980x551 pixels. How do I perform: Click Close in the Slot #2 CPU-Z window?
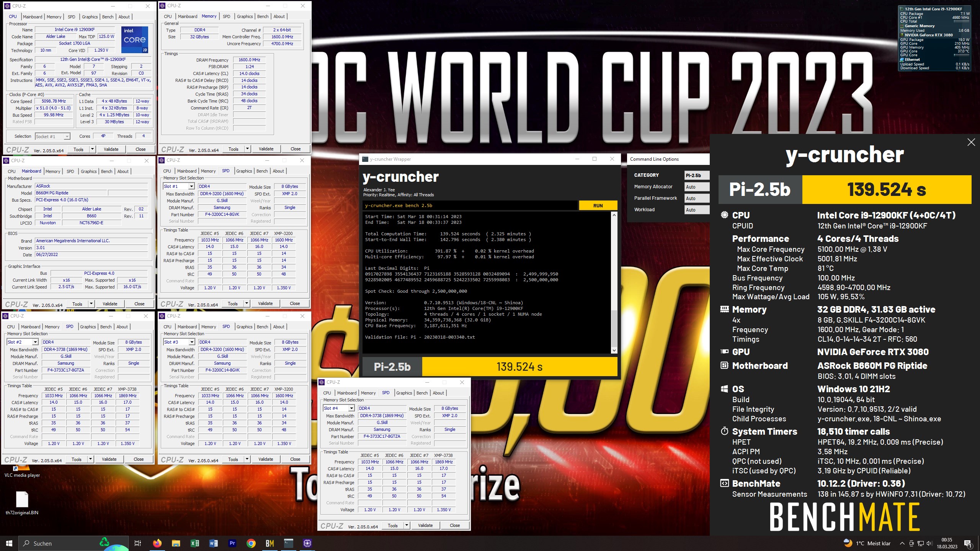point(139,459)
